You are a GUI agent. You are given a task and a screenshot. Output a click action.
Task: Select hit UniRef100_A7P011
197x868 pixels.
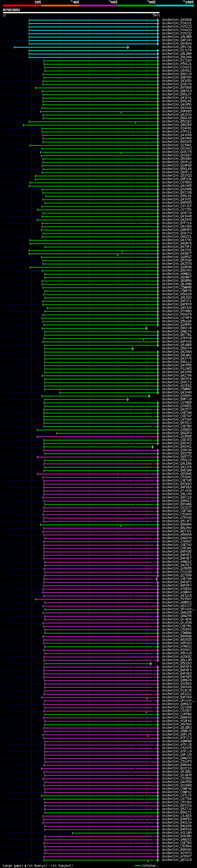(176, 132)
